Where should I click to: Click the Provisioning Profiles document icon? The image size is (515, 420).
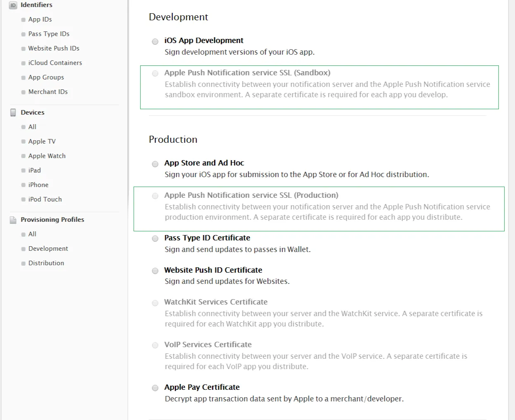pos(13,220)
